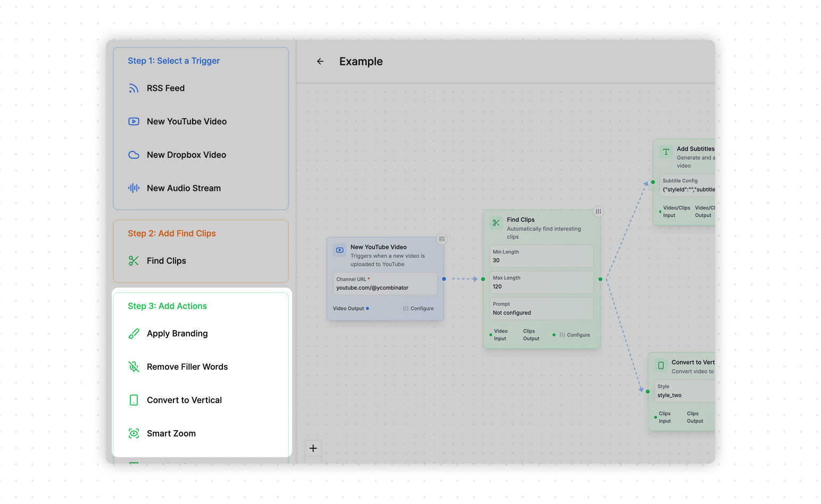Select the RSS Feed trigger icon
This screenshot has height=504, width=821.
click(x=134, y=88)
